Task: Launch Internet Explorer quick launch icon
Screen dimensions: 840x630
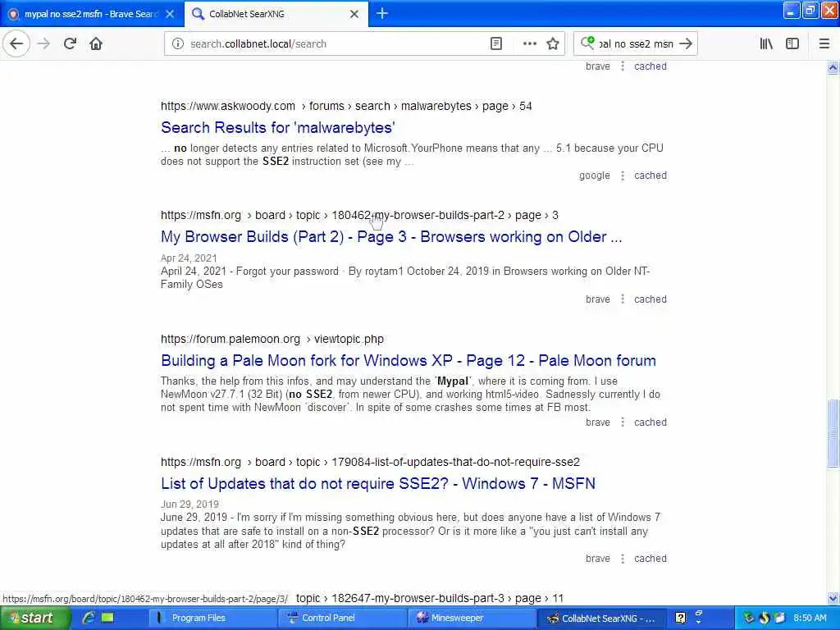Action: (x=89, y=618)
